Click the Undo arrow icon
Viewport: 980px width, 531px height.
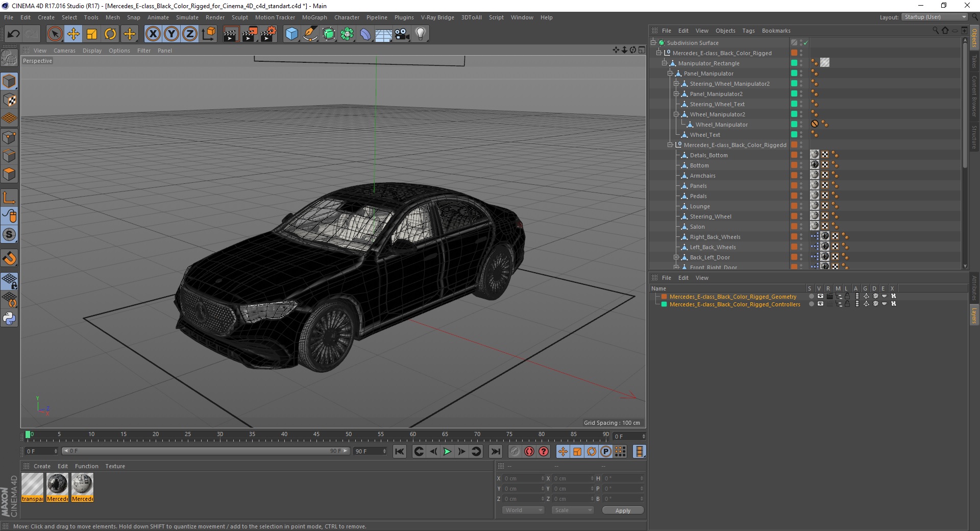(x=13, y=34)
